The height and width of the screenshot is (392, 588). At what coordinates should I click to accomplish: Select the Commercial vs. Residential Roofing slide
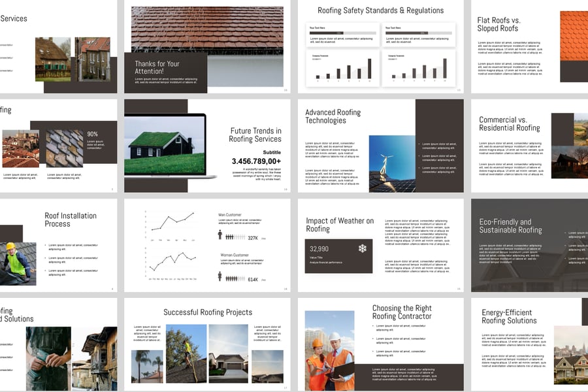529,146
